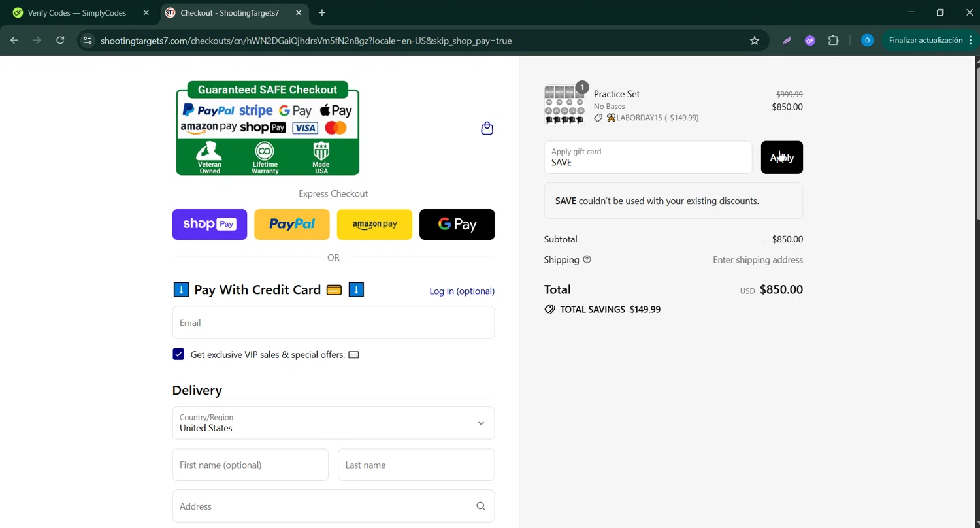Focus the Email input field
This screenshot has height=528, width=980.
tap(333, 323)
